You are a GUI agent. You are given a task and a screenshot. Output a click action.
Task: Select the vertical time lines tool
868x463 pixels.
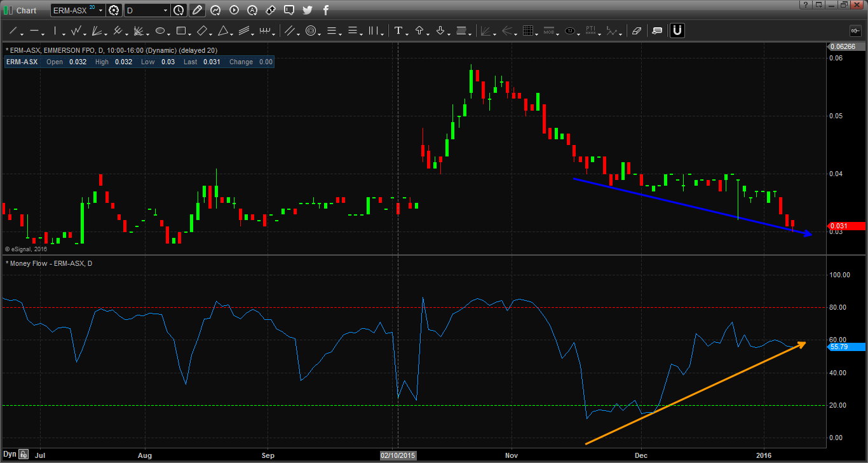[x=374, y=30]
